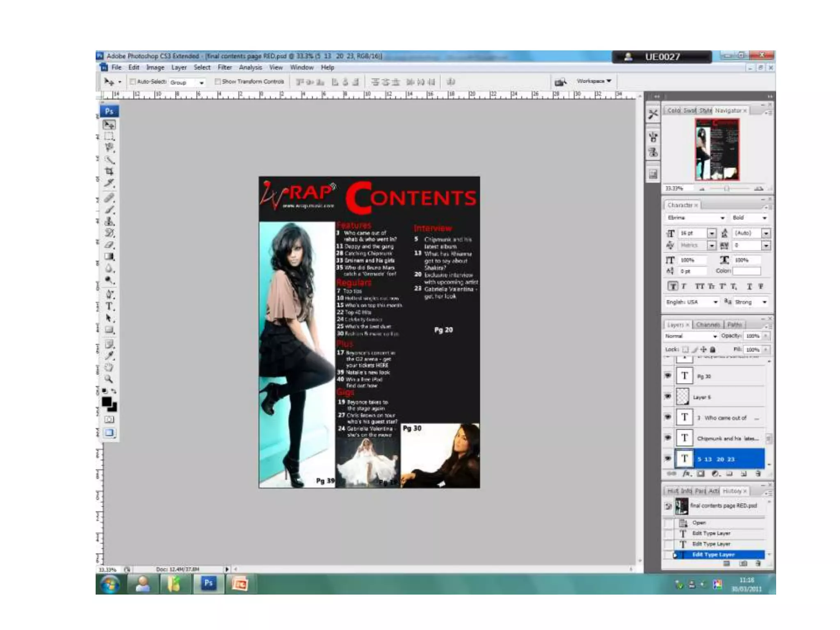Viewport: 840px width, 630px height.
Task: Select the Zoom tool
Action: pyautogui.click(x=109, y=379)
